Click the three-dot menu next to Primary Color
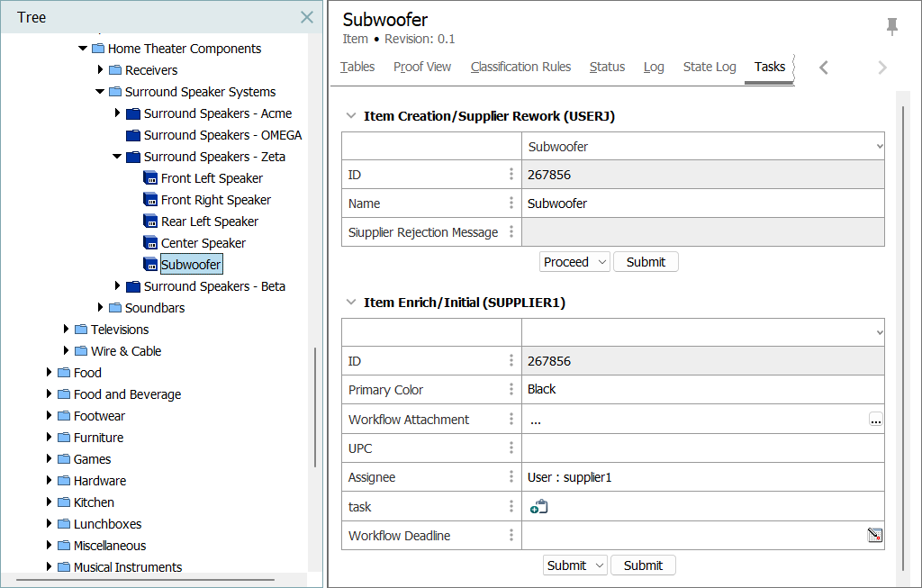922x588 pixels. tap(511, 390)
